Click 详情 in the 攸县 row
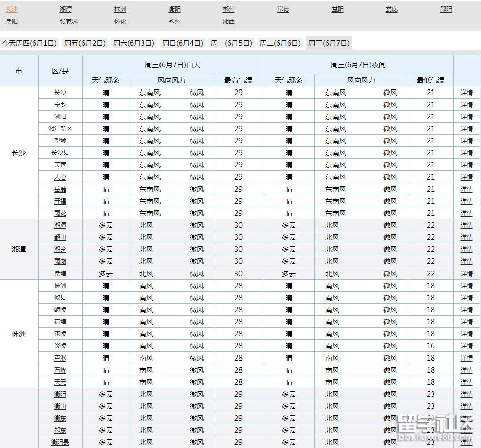The image size is (481, 448). [x=467, y=298]
